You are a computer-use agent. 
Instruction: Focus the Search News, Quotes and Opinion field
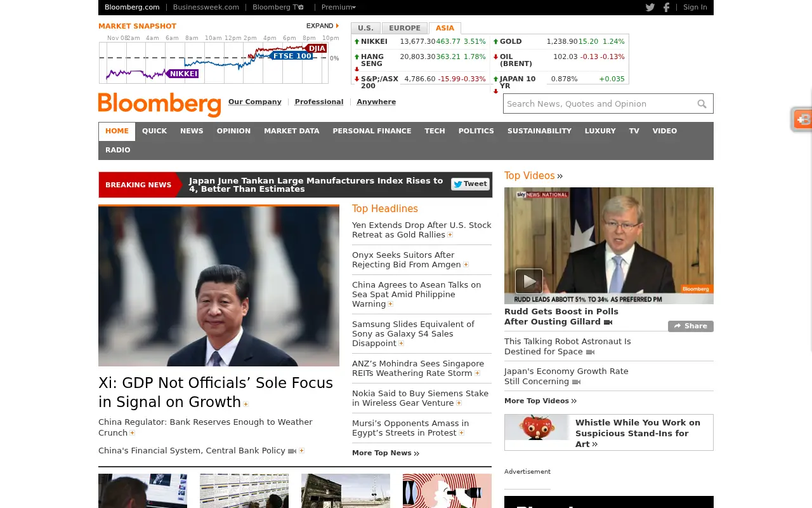pos(599,104)
